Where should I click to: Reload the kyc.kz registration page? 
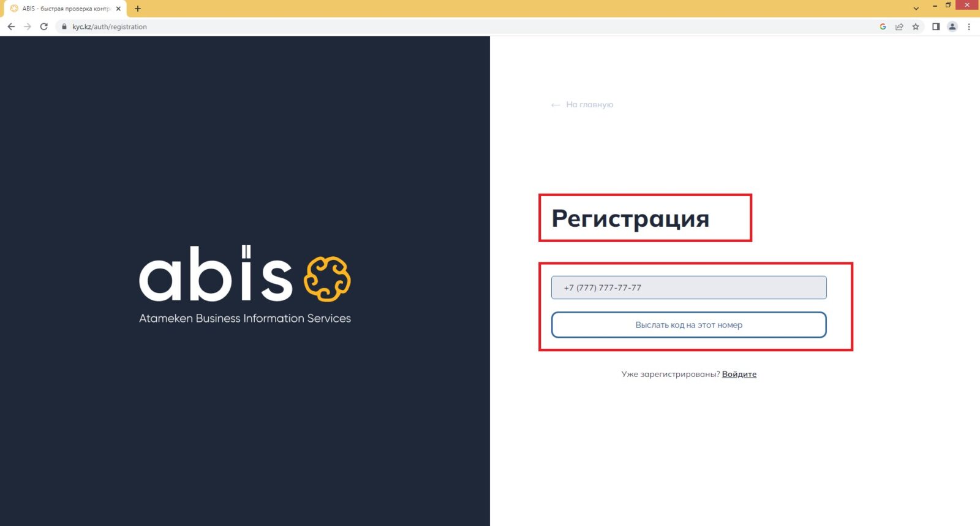(x=44, y=26)
